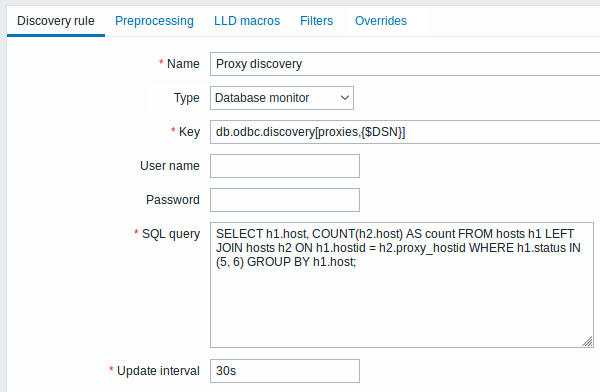Image resolution: width=600 pixels, height=392 pixels.
Task: Go to the Filters tab
Action: point(316,21)
